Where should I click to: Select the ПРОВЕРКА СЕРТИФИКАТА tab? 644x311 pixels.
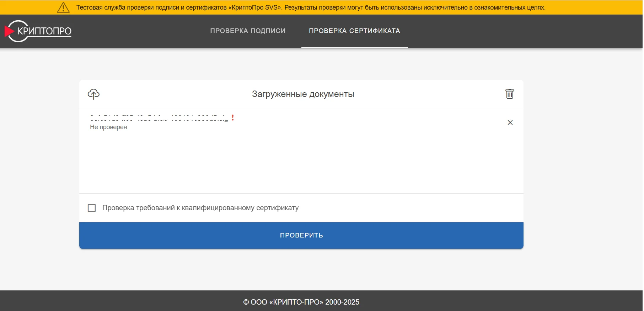coord(354,31)
